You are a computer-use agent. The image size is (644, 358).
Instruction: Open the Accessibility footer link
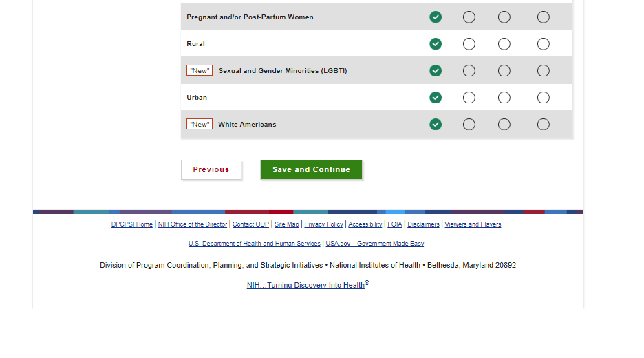(365, 224)
